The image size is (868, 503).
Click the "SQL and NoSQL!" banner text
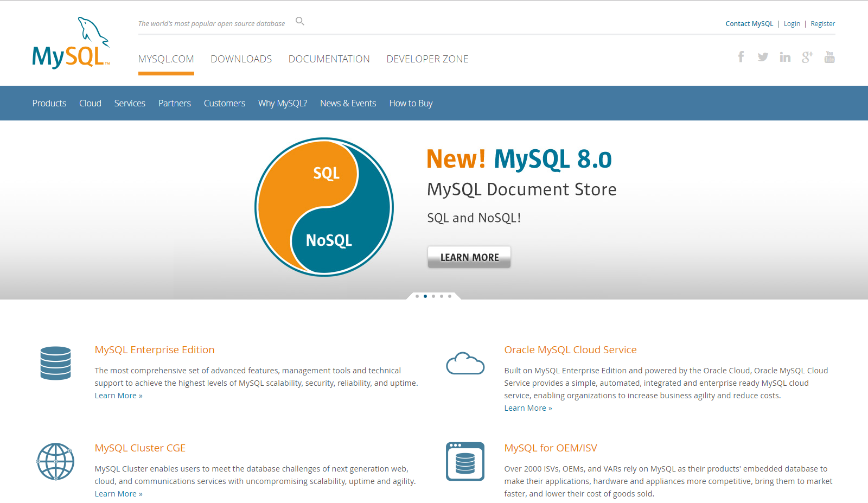click(x=474, y=218)
